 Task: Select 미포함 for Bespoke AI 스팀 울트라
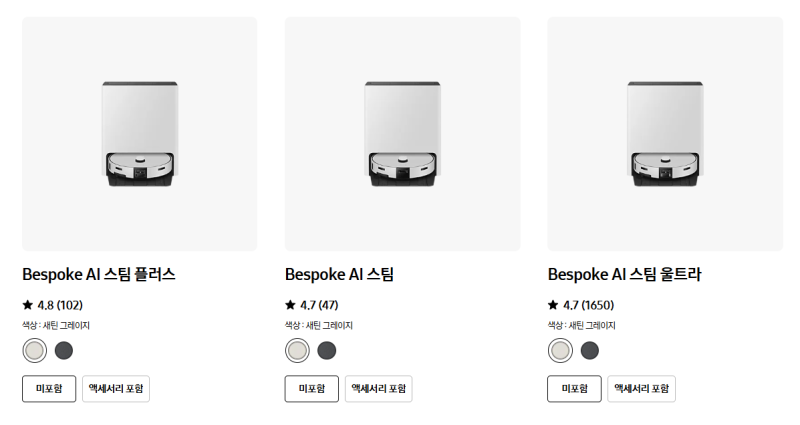(x=574, y=389)
